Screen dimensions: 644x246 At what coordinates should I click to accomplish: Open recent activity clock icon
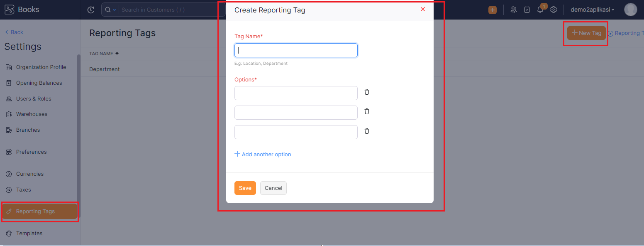91,10
